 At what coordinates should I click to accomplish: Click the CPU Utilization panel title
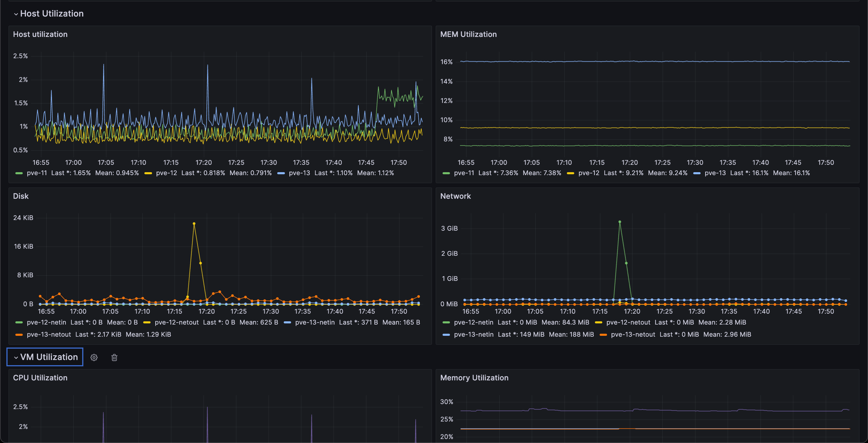40,378
